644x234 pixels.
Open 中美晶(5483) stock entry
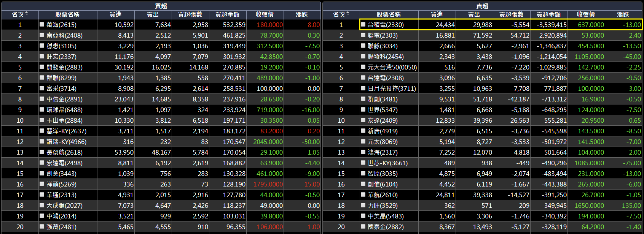tap(386, 216)
